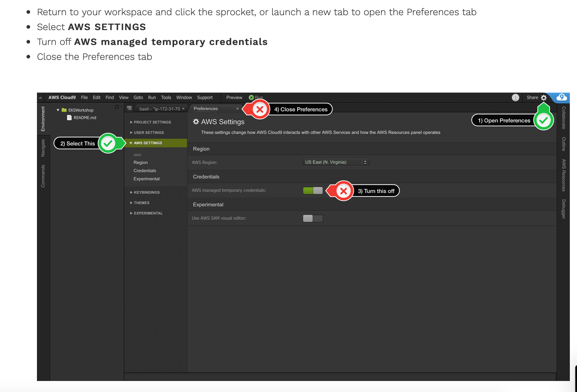Screen dimensions: 577x392
Task: Select the EKSWorkshop folder name
Action: click(81, 110)
